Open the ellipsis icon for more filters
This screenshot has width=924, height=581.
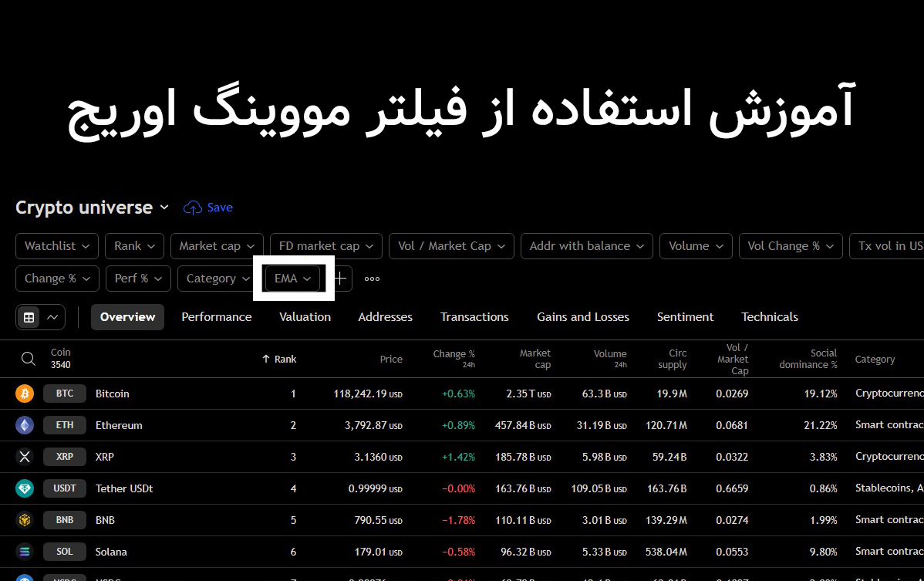[372, 278]
